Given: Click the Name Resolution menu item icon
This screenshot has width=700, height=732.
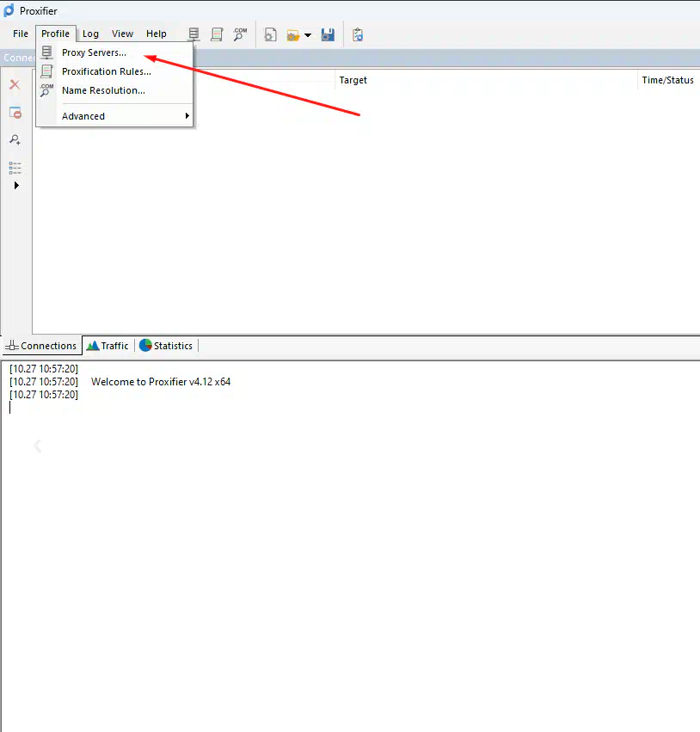Looking at the screenshot, I should 46,90.
